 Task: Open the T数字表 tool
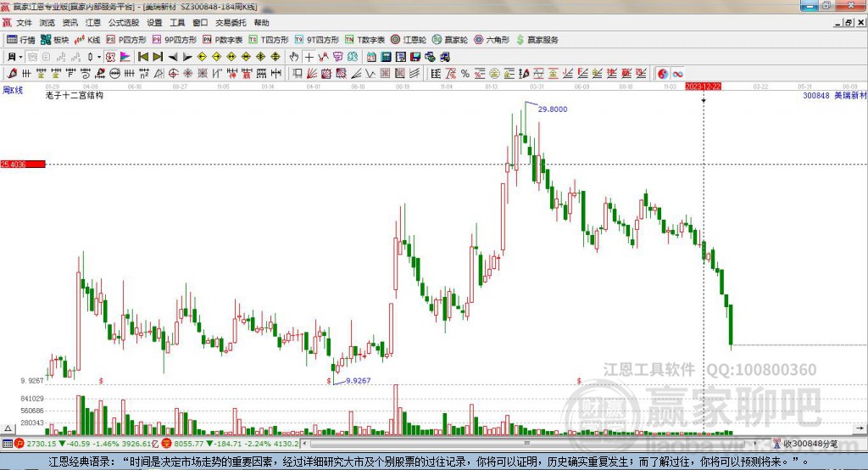click(364, 39)
